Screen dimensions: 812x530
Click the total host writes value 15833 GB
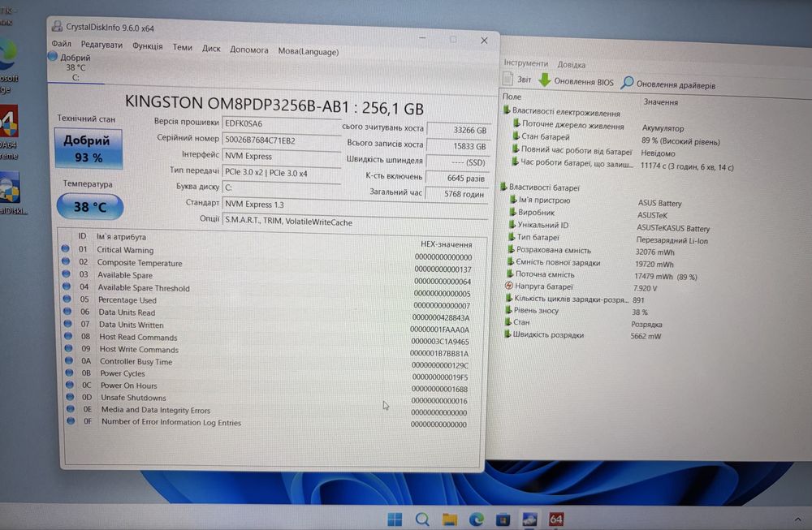tap(458, 146)
